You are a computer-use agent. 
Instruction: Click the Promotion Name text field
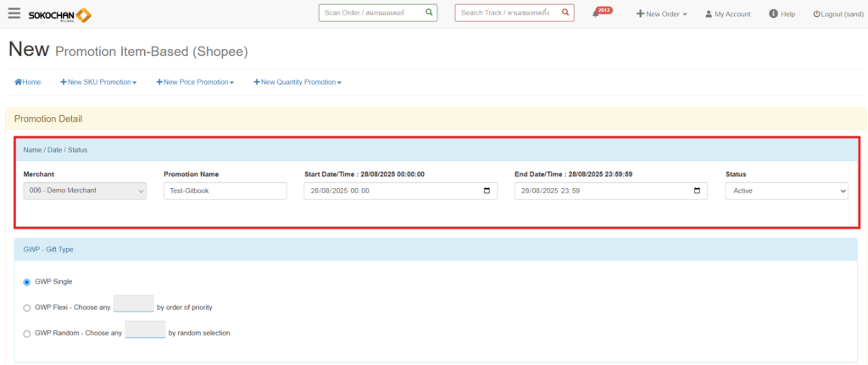pos(225,191)
